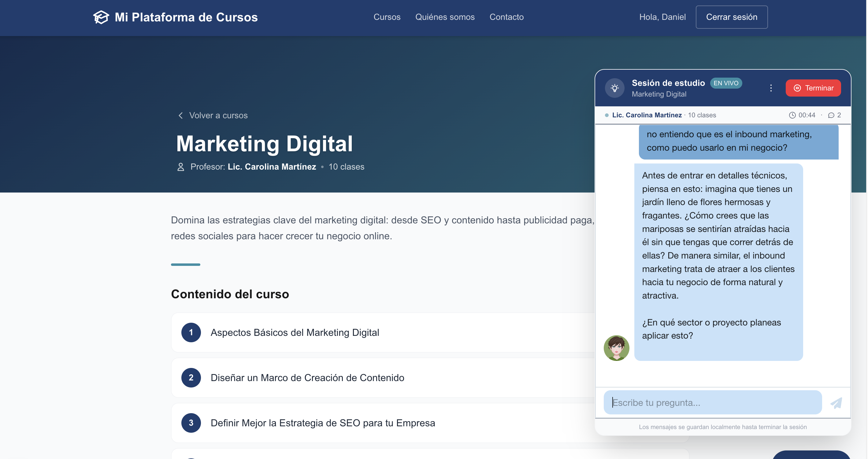Click the professor person icon
Screen dimensions: 868x459
(181, 167)
